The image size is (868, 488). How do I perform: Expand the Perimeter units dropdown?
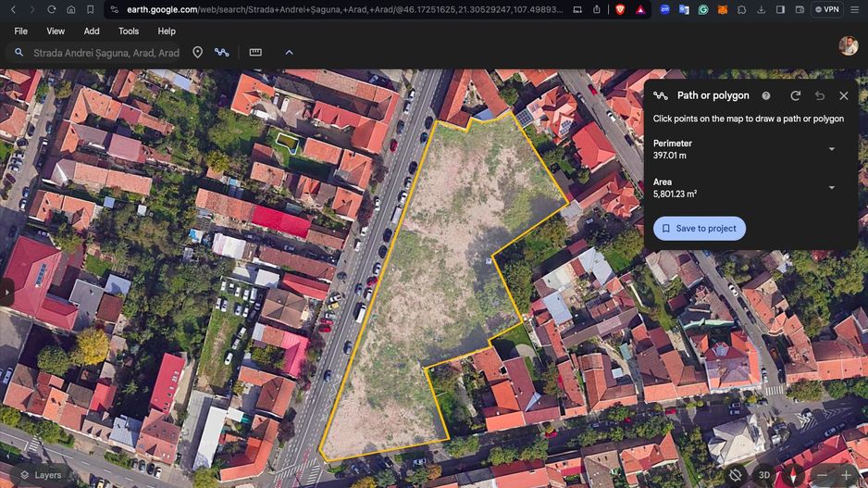point(831,149)
